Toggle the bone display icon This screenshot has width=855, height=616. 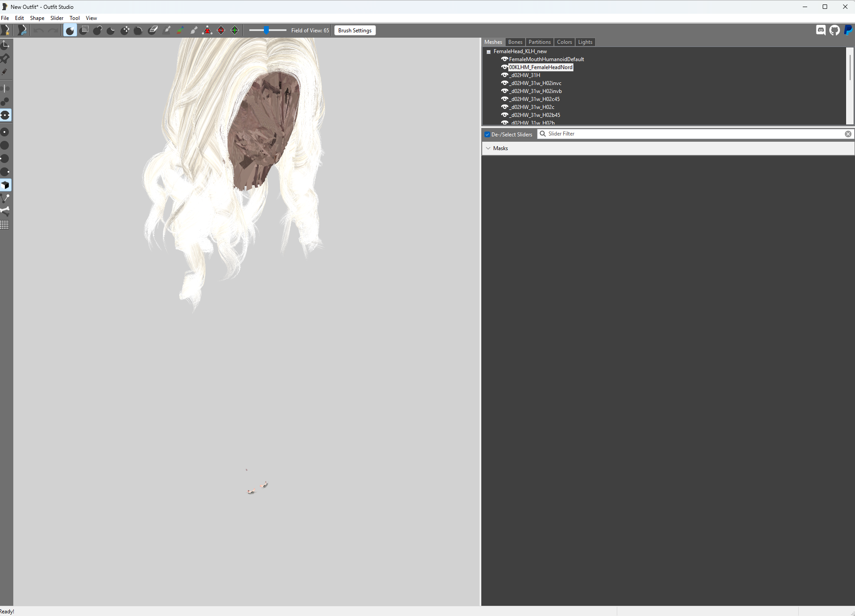coord(5,211)
